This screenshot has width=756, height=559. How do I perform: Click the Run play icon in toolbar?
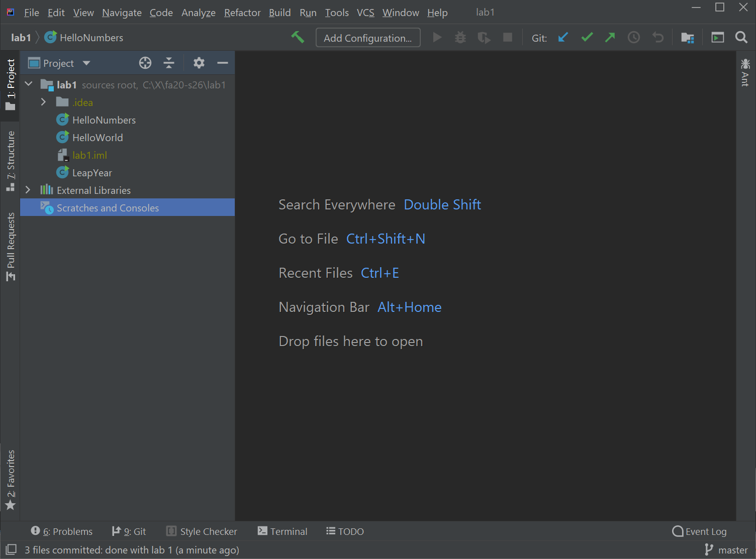tap(437, 37)
